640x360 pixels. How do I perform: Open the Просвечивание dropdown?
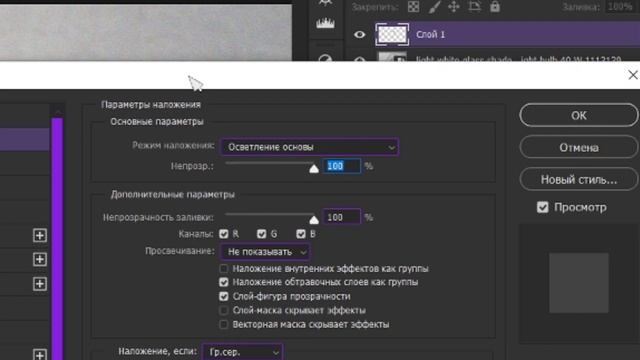pyautogui.click(x=264, y=252)
